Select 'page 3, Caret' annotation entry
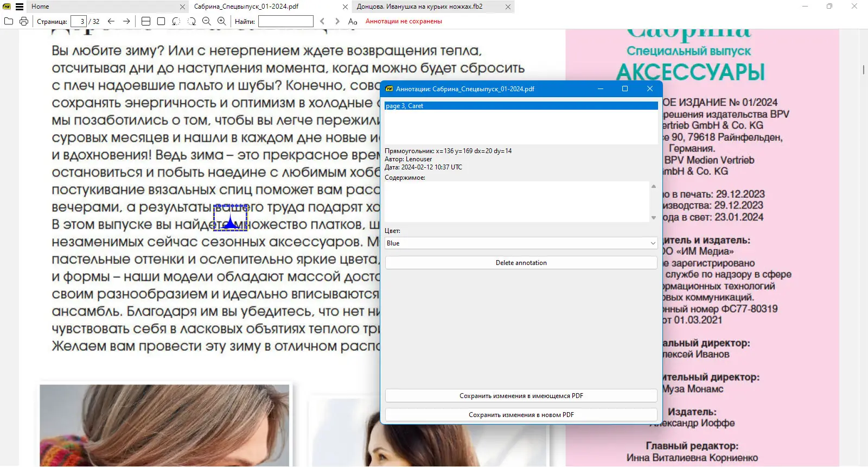 521,106
